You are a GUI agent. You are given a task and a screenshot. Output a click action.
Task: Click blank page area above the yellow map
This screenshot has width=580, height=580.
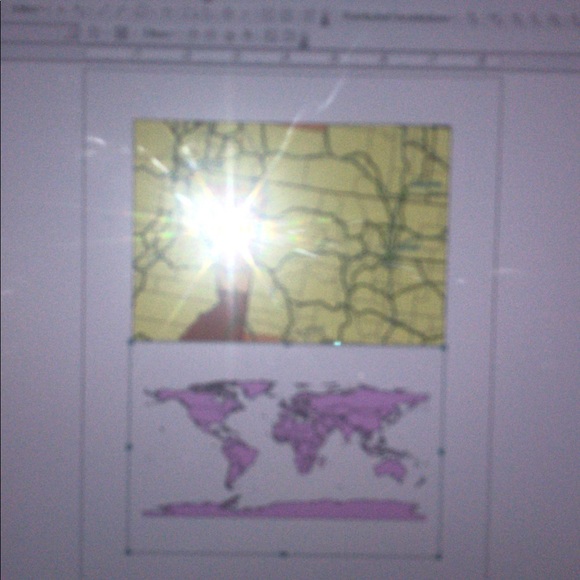tap(291, 94)
